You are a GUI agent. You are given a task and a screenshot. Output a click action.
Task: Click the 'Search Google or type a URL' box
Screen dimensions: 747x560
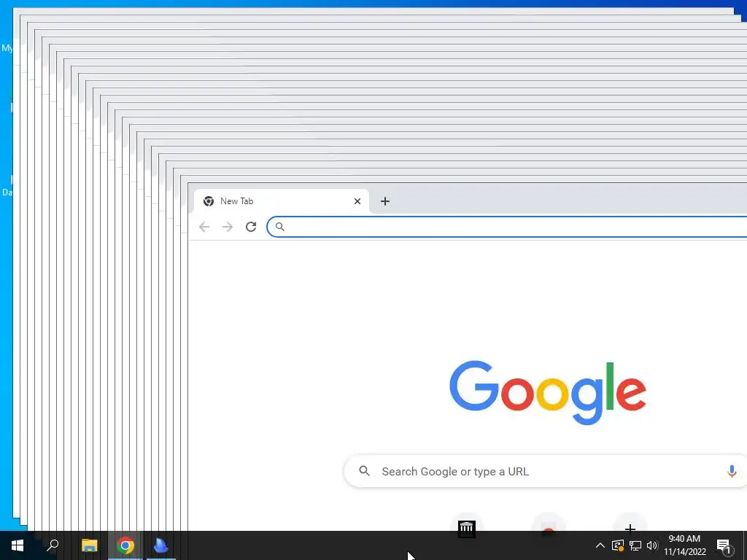pos(546,472)
